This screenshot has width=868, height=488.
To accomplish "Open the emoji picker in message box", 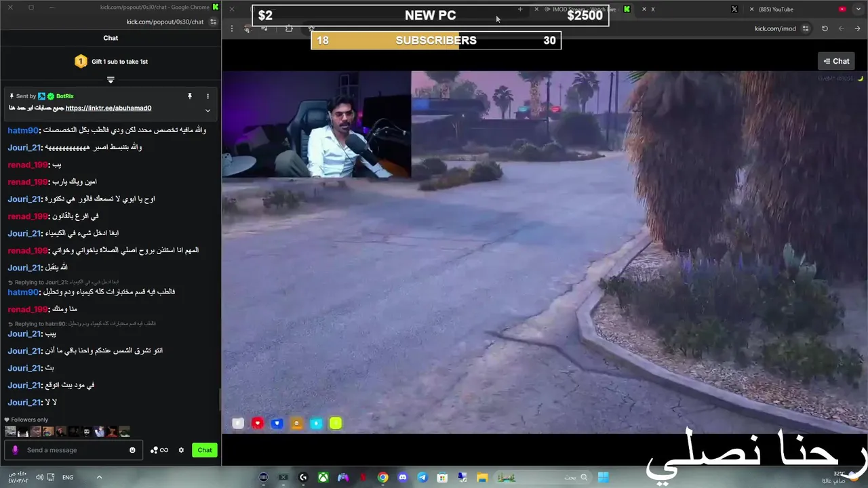I will (x=132, y=450).
